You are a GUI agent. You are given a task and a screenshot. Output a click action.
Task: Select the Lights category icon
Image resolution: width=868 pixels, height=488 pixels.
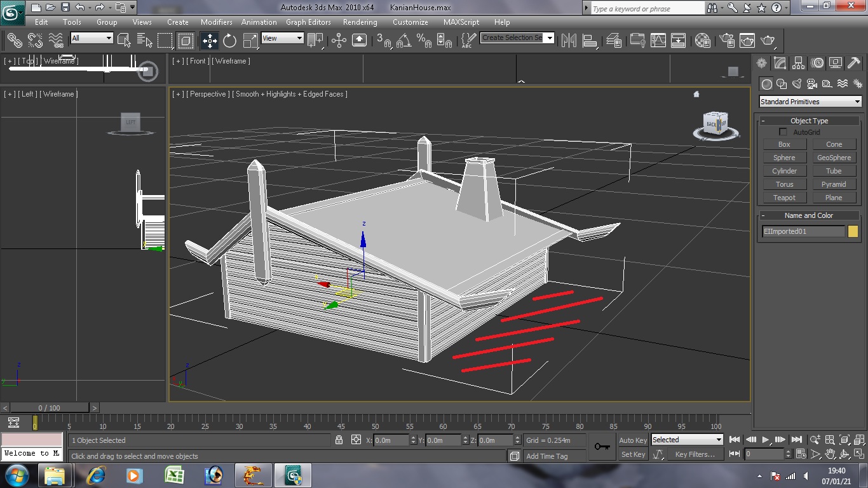797,84
